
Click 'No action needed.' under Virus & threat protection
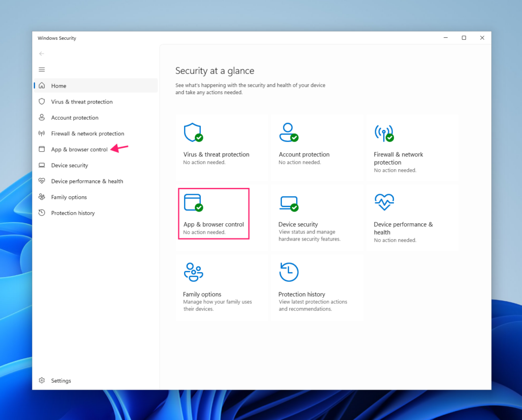click(204, 163)
